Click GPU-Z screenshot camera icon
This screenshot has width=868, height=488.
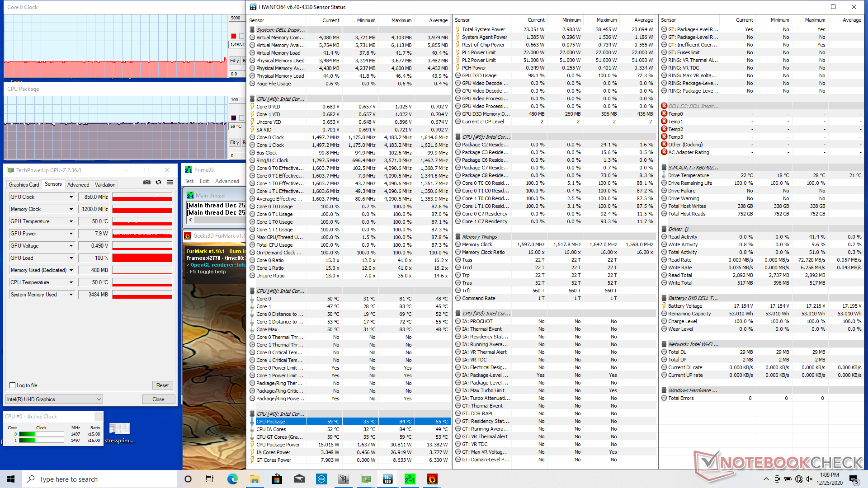click(x=147, y=182)
